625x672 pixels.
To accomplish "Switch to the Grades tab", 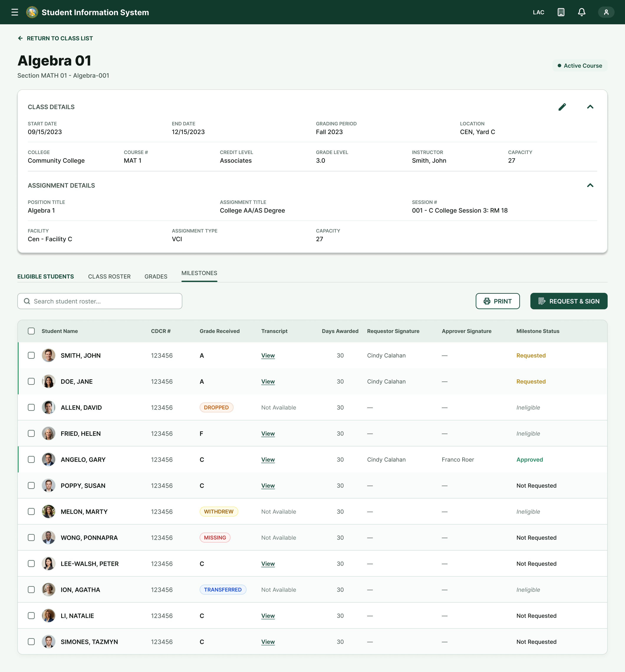I will pyautogui.click(x=156, y=277).
